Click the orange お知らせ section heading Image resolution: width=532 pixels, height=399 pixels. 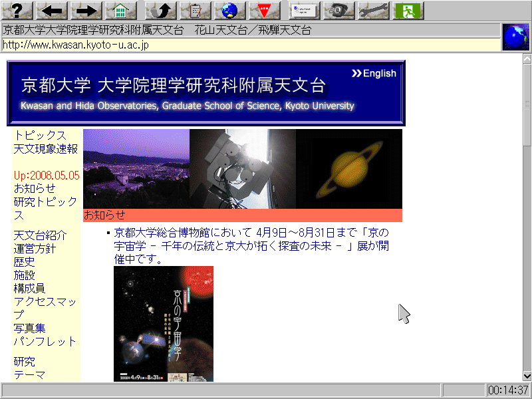pyautogui.click(x=243, y=215)
